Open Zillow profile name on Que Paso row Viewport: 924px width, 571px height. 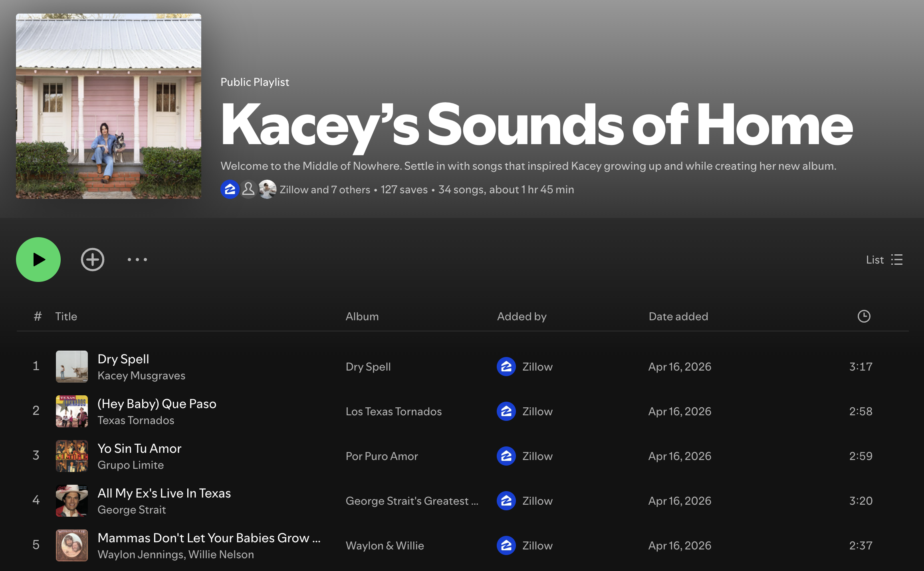[x=537, y=411]
